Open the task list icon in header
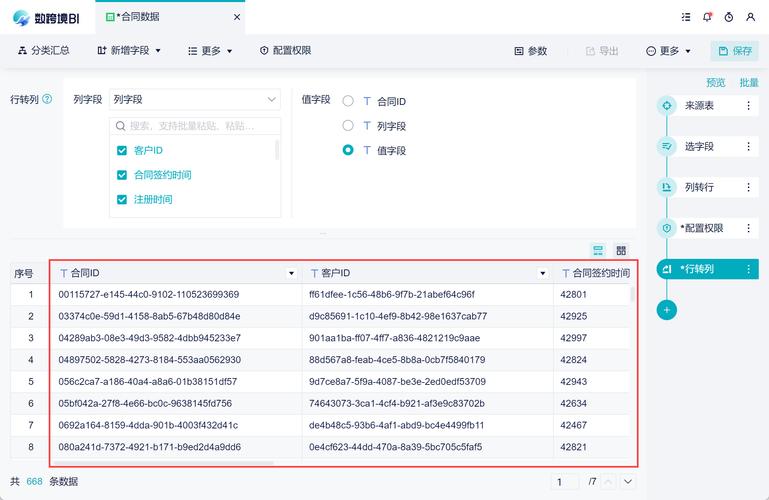 coord(686,17)
